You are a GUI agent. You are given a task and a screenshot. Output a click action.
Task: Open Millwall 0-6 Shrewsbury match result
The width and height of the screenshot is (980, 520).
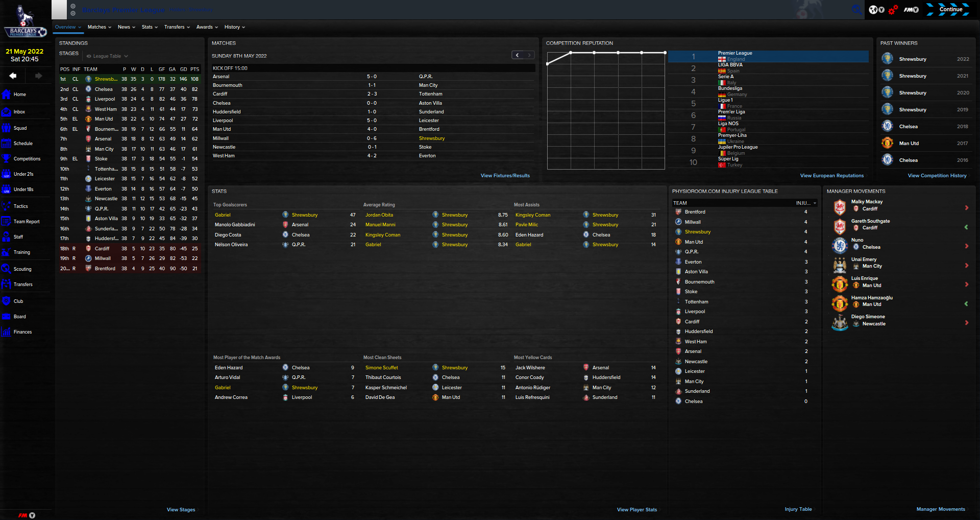point(373,138)
